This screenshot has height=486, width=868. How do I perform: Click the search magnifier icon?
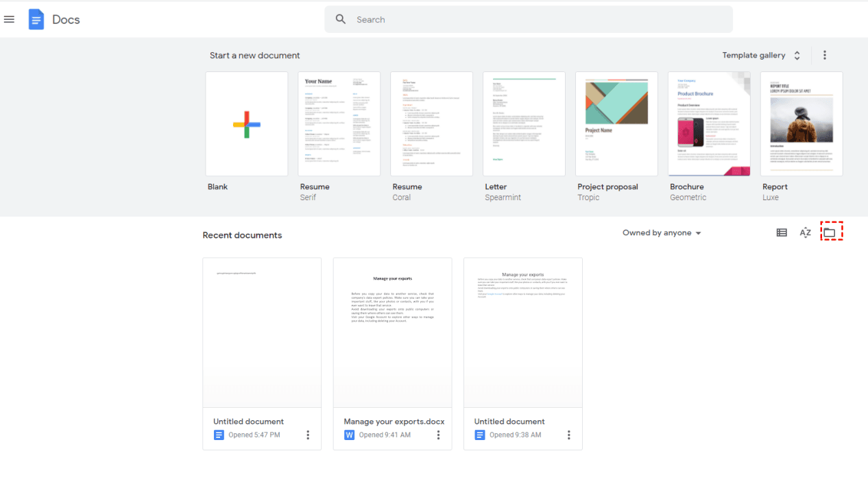point(341,19)
